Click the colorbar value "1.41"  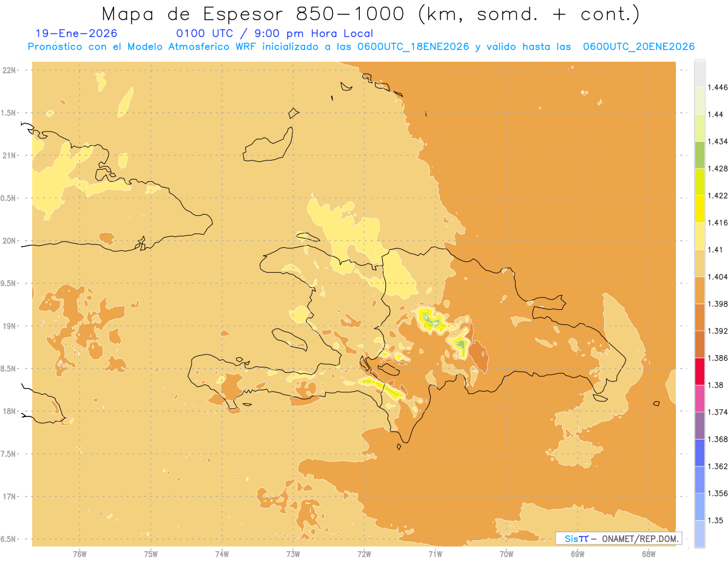click(715, 250)
